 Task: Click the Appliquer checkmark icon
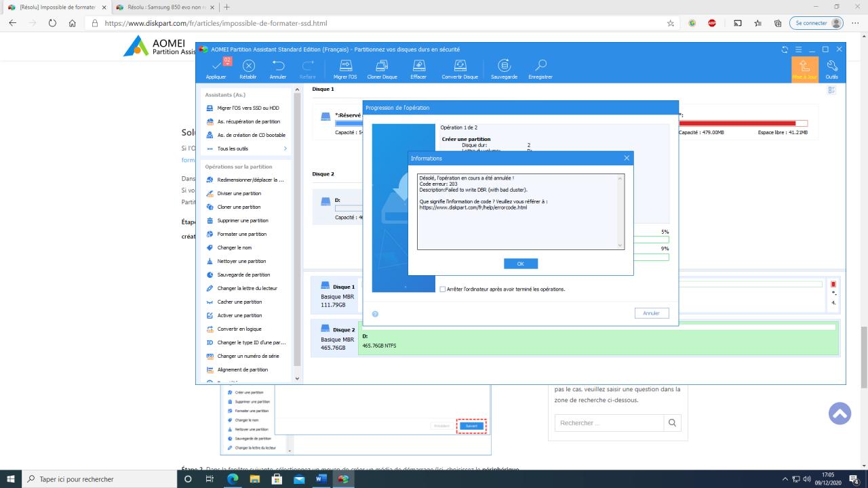tap(216, 65)
